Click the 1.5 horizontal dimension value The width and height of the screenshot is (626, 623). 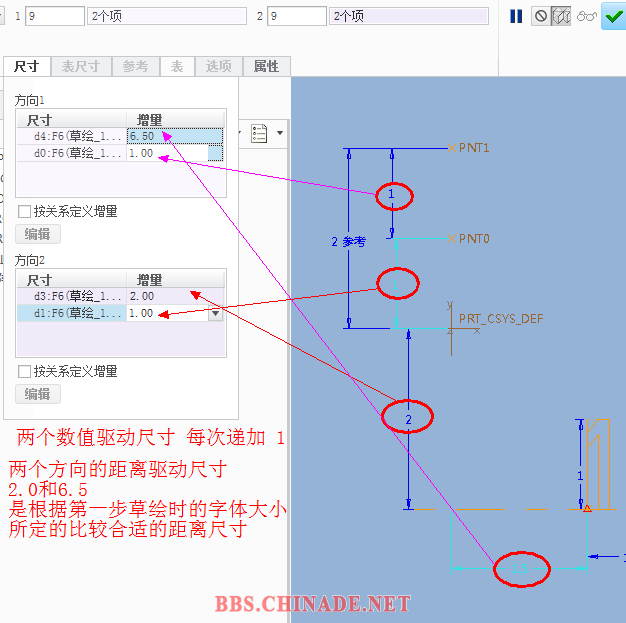519,569
